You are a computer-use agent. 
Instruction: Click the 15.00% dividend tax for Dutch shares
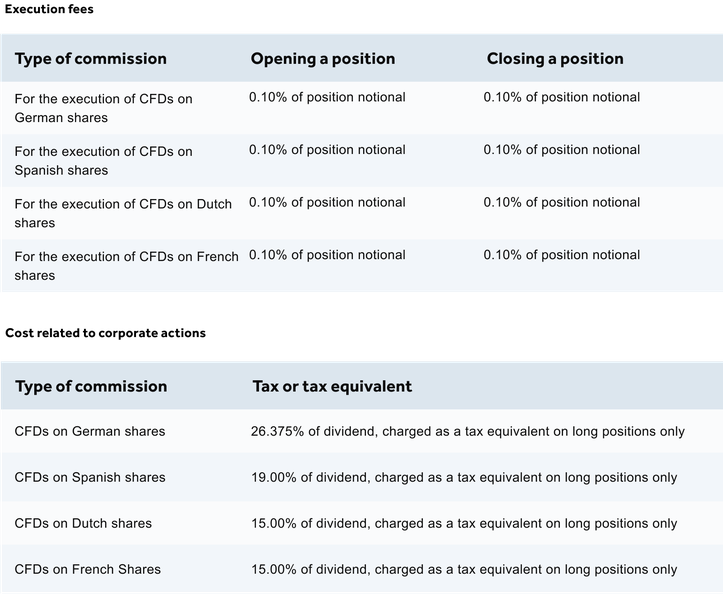coord(464,523)
